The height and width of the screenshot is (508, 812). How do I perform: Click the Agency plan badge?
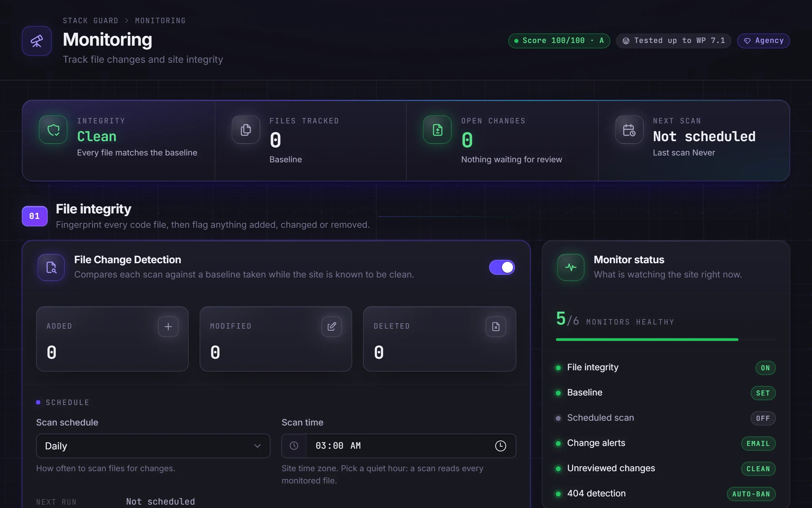[x=764, y=41]
